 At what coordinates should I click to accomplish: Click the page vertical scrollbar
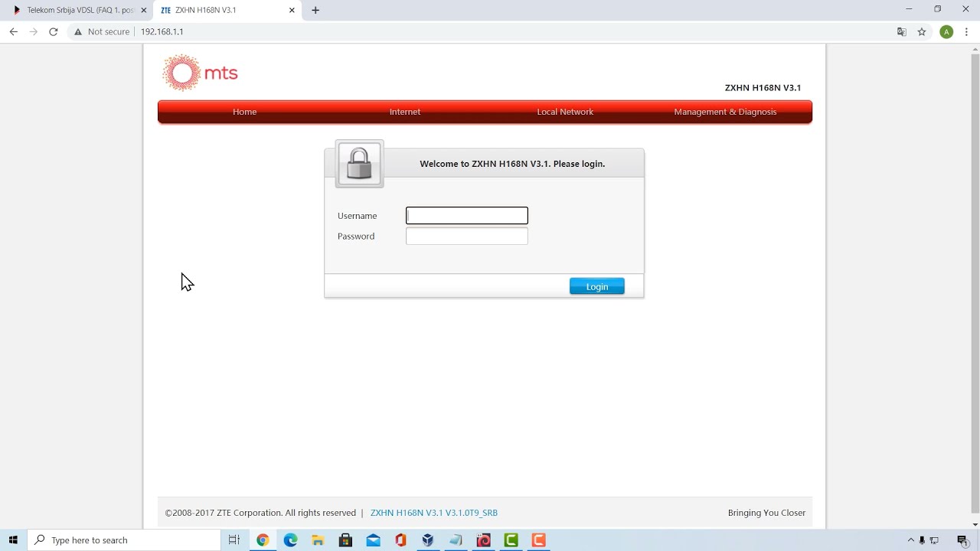[975, 283]
